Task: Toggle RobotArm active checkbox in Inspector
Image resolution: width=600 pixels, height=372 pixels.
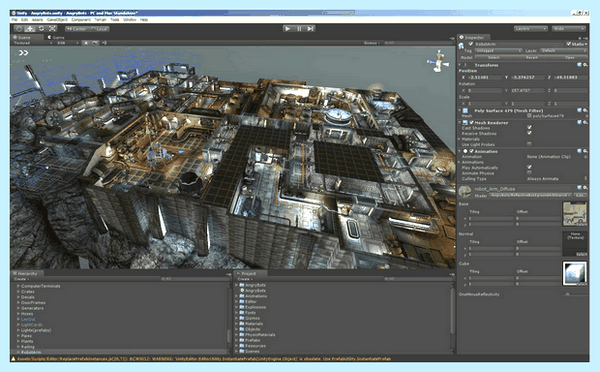Action: coord(471,44)
